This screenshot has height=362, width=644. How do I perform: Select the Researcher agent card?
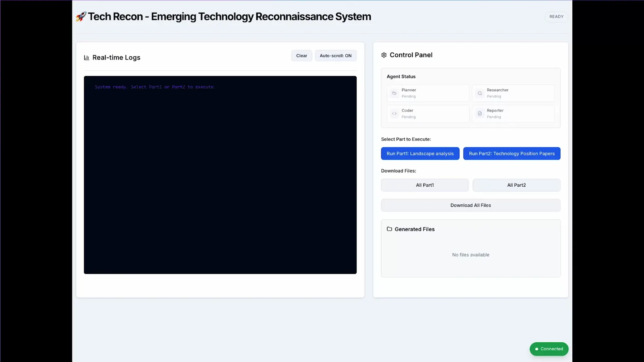pyautogui.click(x=514, y=93)
